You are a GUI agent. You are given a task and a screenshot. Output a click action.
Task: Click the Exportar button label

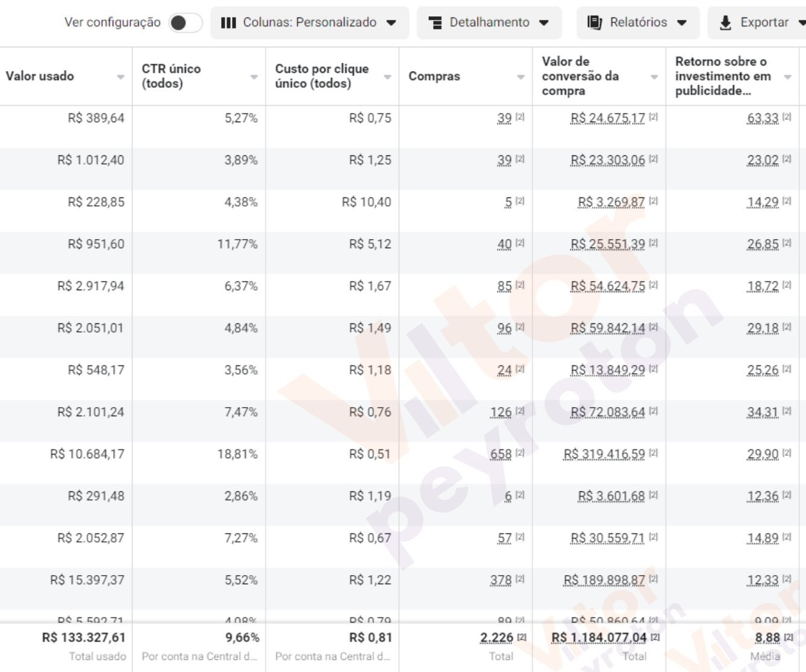[764, 23]
